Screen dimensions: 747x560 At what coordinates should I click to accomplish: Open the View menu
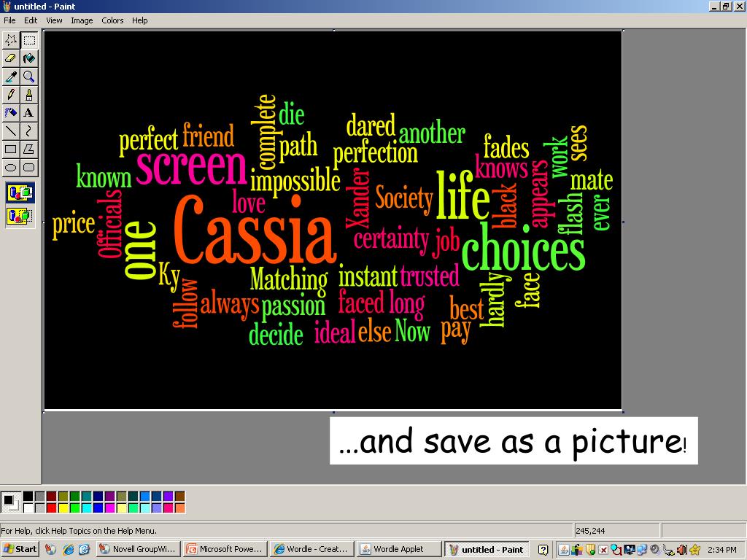tap(54, 20)
